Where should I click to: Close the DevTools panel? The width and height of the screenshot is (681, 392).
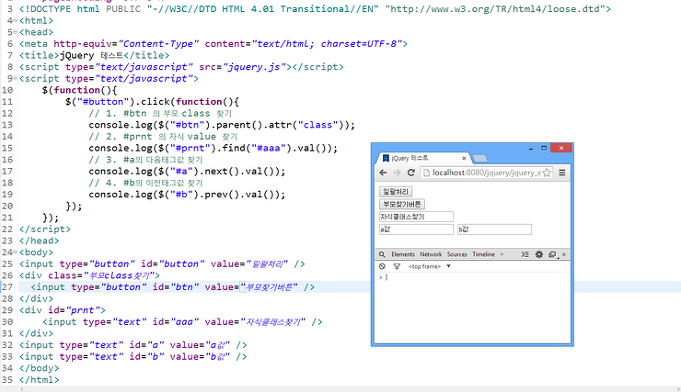564,254
